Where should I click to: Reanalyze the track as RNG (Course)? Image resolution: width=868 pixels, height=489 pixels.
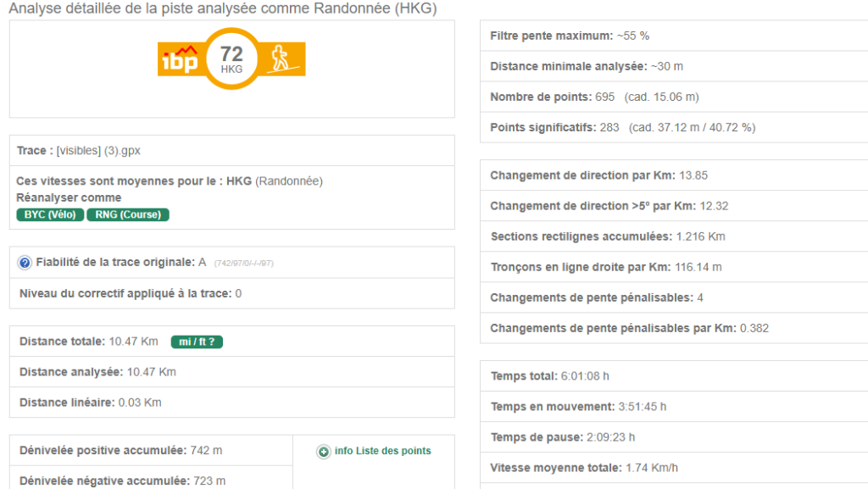(128, 214)
